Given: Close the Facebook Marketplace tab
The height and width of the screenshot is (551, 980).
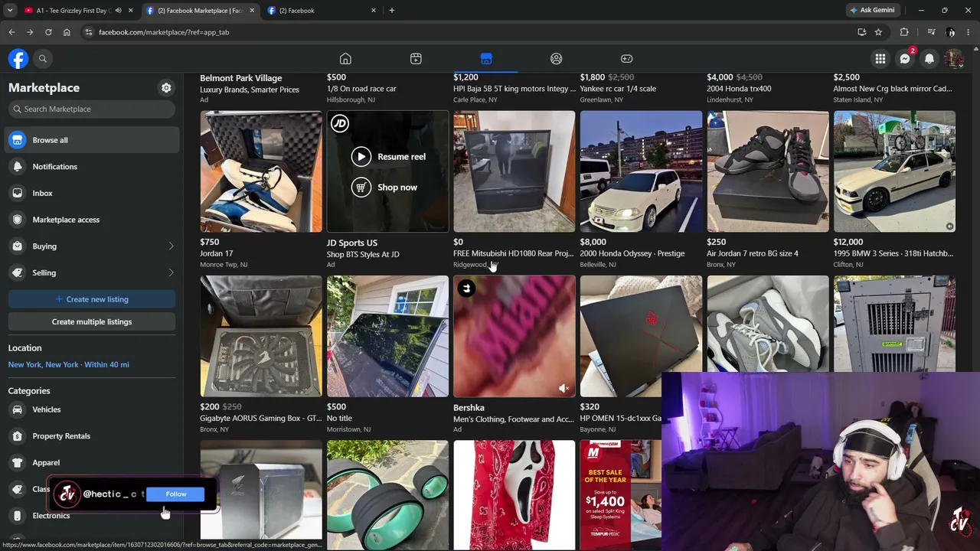Looking at the screenshot, I should pos(251,11).
